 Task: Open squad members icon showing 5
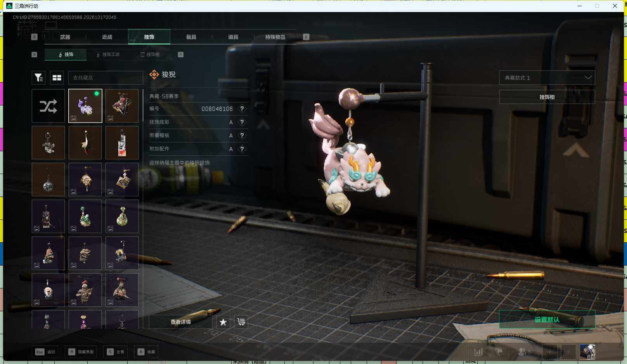[525, 352]
